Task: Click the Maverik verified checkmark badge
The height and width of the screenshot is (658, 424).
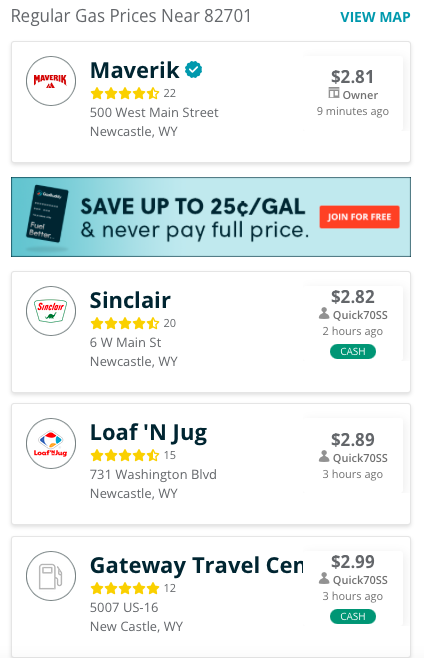Action: point(194,70)
